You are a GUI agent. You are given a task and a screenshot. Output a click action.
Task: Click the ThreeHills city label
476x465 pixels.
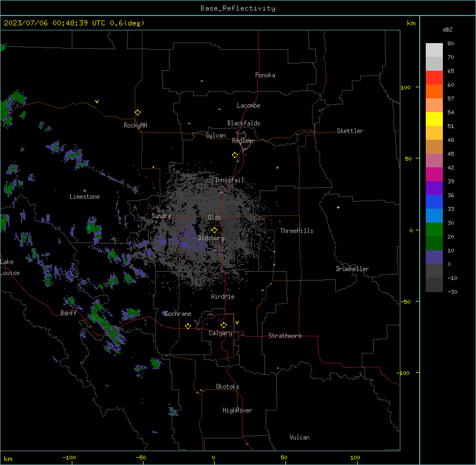point(297,231)
